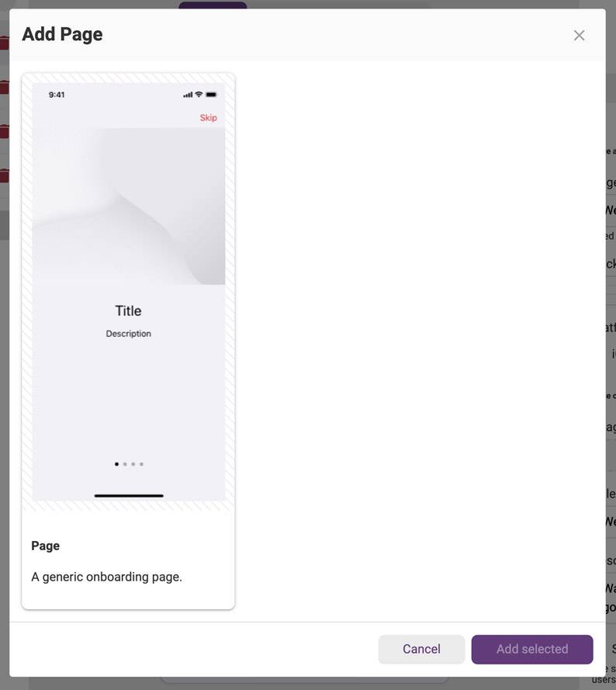Click the Cancel button
The image size is (616, 690).
click(421, 649)
